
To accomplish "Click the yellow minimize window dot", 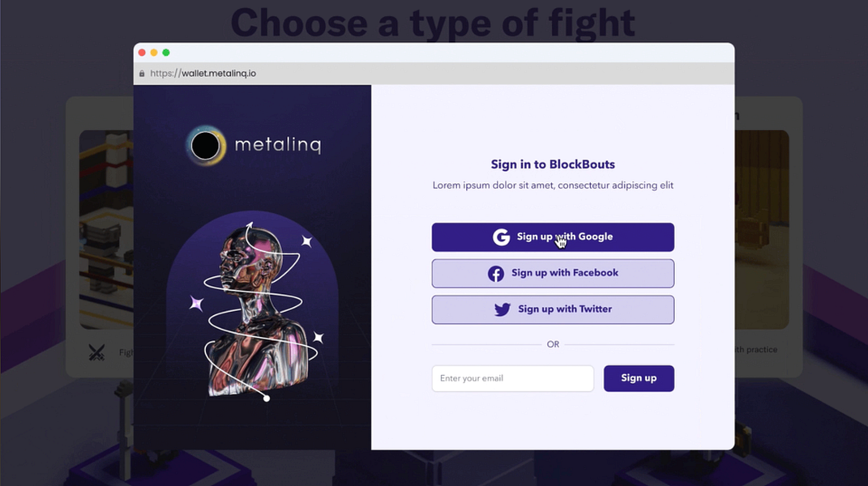I will click(154, 53).
